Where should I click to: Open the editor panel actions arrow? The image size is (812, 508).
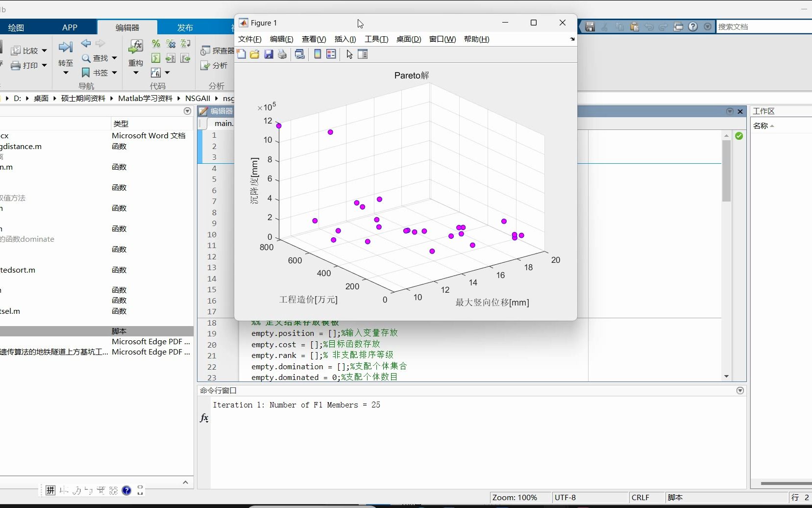pyautogui.click(x=730, y=111)
